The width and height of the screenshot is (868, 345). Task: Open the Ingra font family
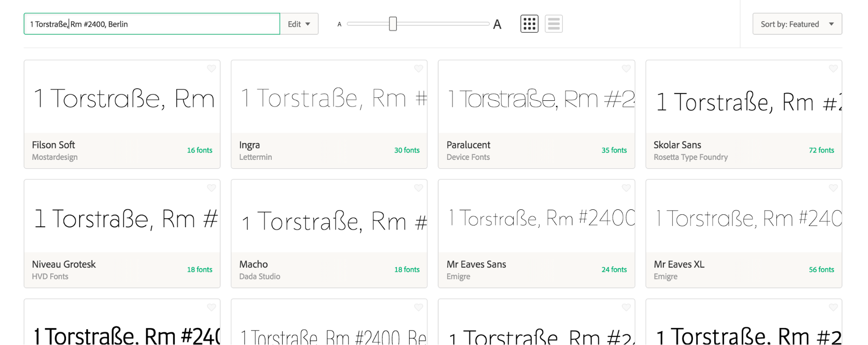[x=250, y=145]
